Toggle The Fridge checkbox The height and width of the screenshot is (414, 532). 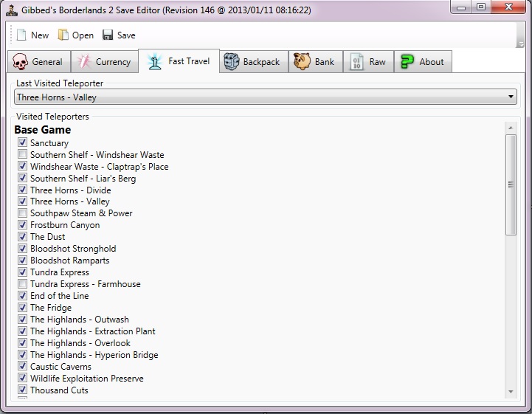[x=22, y=307]
